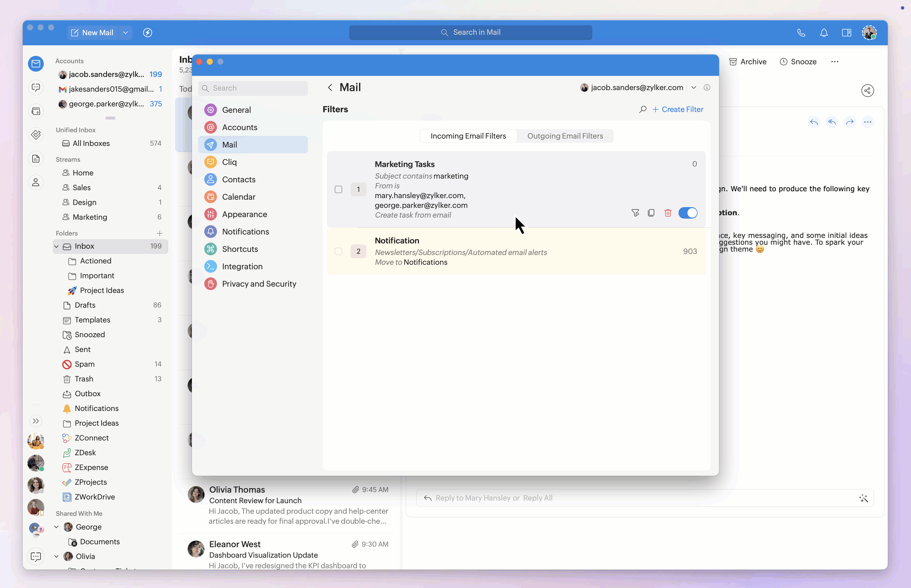Open the filter search magnifier icon
The width and height of the screenshot is (911, 588).
[x=643, y=110]
